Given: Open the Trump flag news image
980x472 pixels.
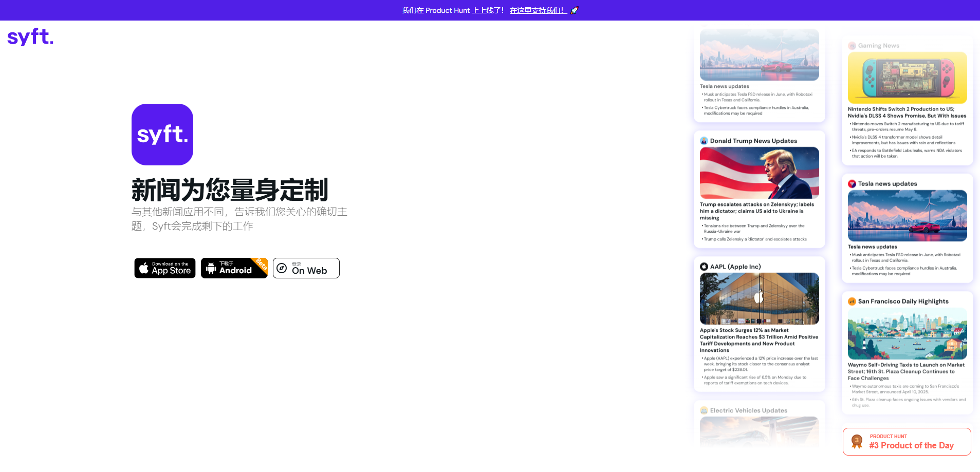Looking at the screenshot, I should click(x=760, y=173).
